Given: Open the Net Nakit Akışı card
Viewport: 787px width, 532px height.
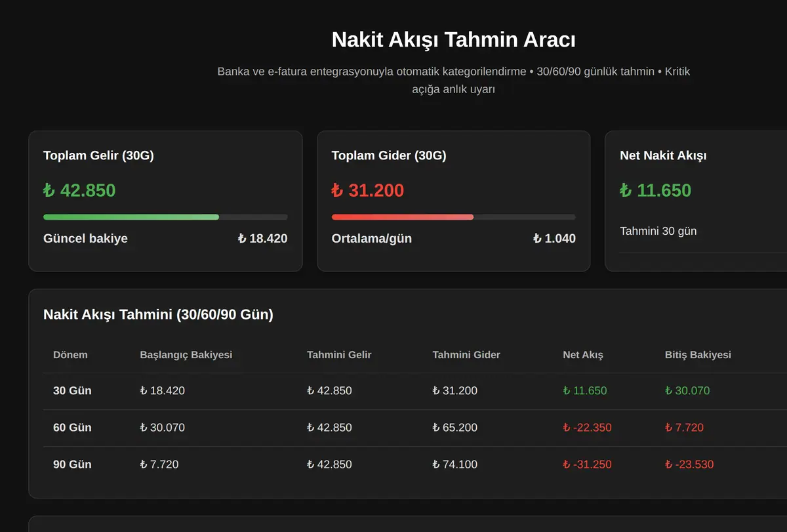Looking at the screenshot, I should 696,201.
